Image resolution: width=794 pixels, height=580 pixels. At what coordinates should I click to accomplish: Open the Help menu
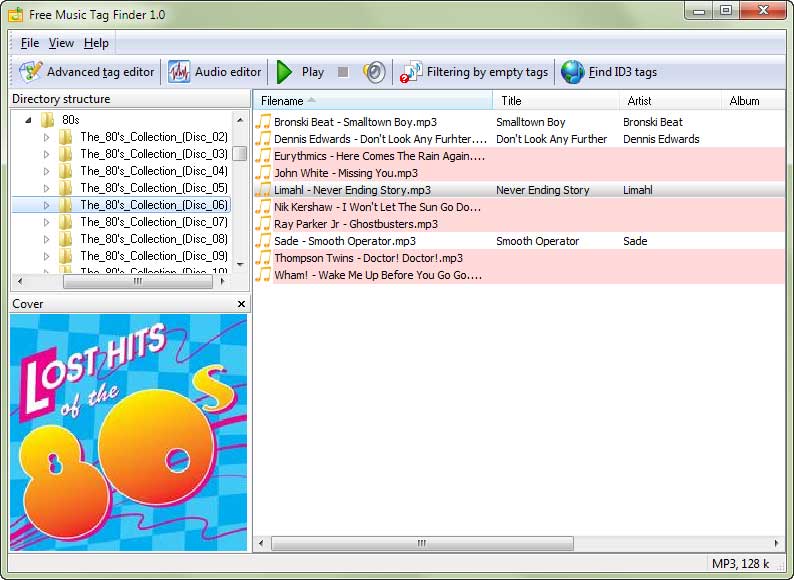[x=96, y=43]
